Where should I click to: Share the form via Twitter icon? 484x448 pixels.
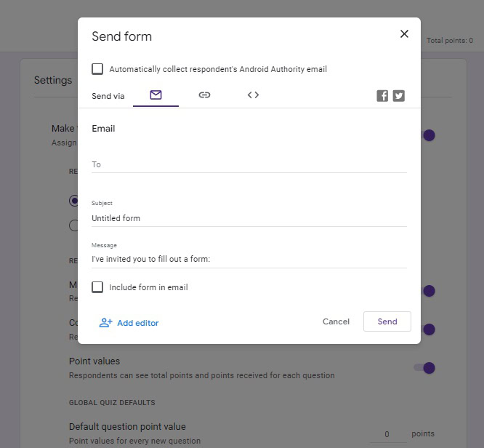(399, 96)
